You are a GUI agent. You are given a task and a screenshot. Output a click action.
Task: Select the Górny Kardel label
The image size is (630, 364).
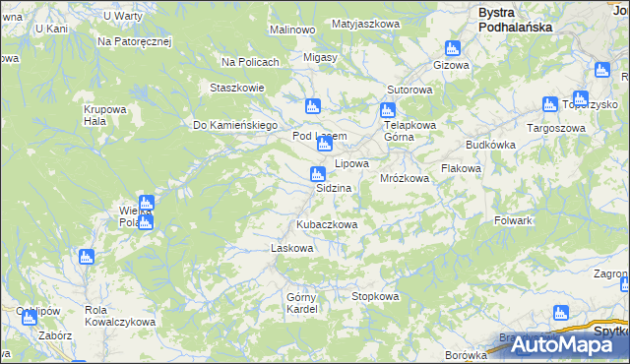click(302, 303)
